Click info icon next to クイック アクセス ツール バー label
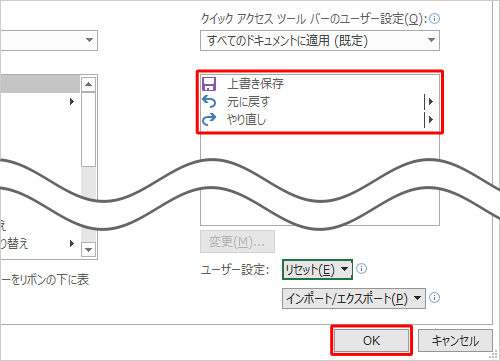 434,19
